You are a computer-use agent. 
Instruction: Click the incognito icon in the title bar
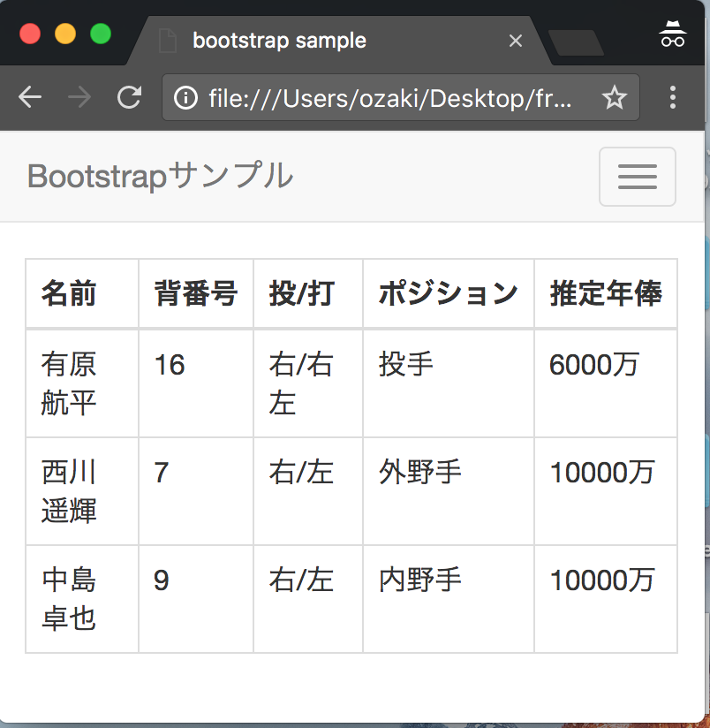673,34
